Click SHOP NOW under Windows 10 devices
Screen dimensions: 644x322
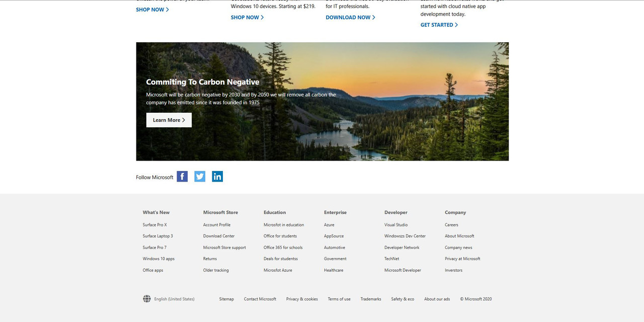click(x=248, y=17)
